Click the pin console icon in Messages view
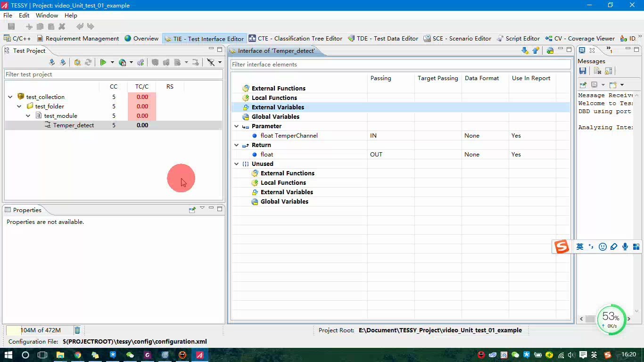Viewport: 644px width, 362px height. coord(583,85)
